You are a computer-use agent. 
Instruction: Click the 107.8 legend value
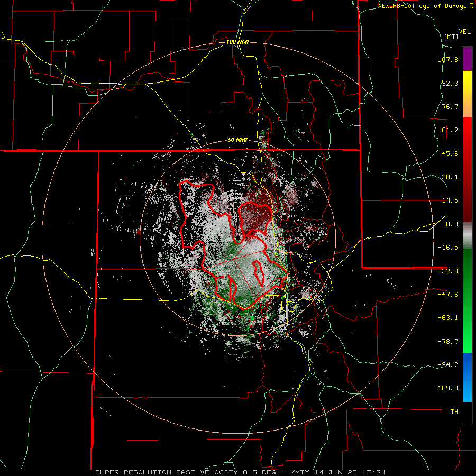(x=448, y=59)
